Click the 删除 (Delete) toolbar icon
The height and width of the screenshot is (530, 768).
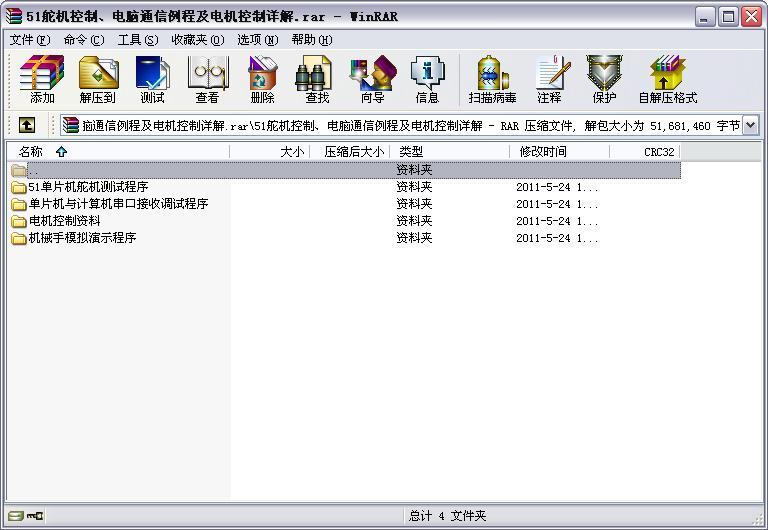pos(263,80)
